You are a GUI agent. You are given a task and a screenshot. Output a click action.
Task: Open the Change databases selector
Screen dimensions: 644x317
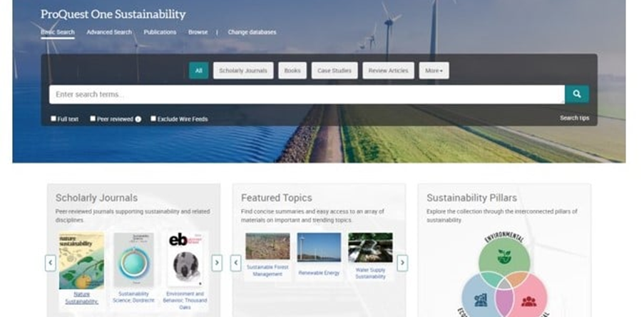[251, 32]
